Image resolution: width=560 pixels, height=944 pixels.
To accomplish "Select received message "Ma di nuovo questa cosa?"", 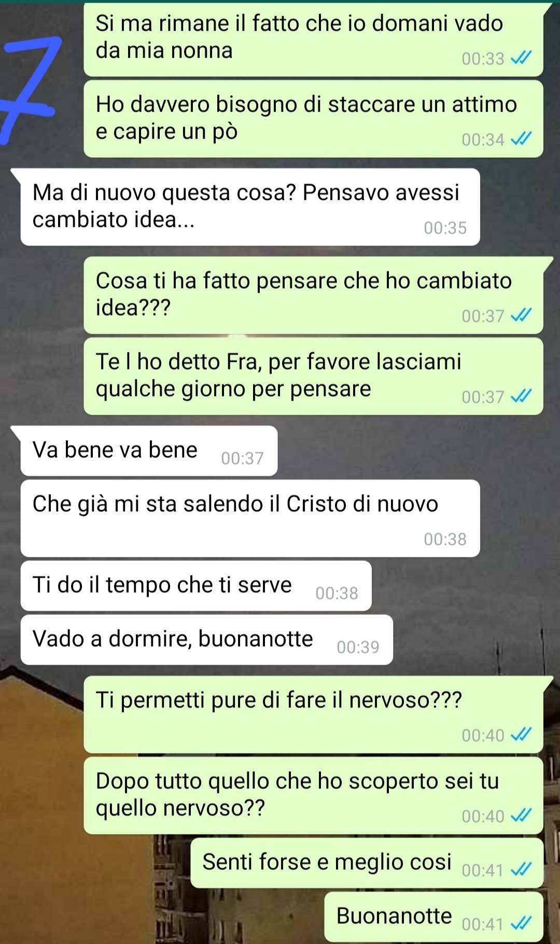I will point(250,207).
